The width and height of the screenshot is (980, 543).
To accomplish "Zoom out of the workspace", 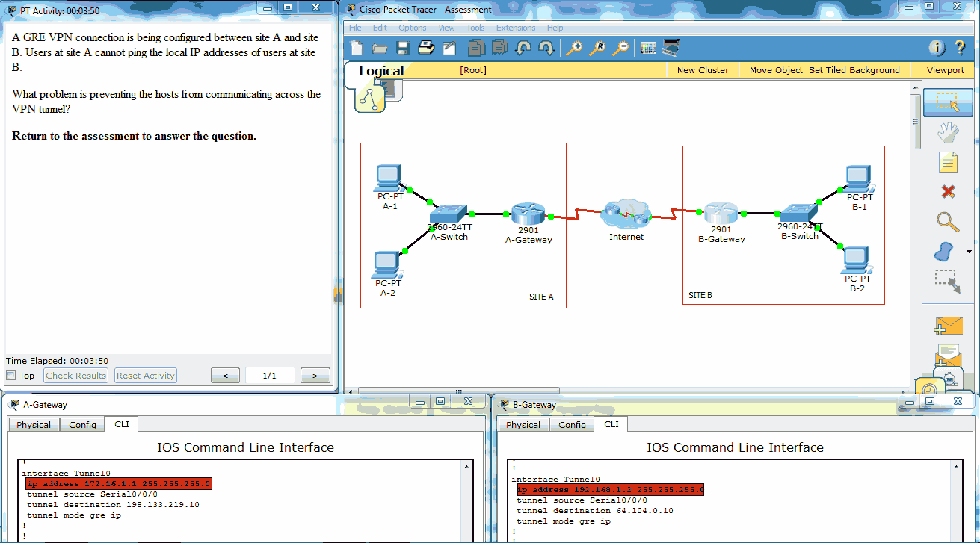I will click(620, 48).
